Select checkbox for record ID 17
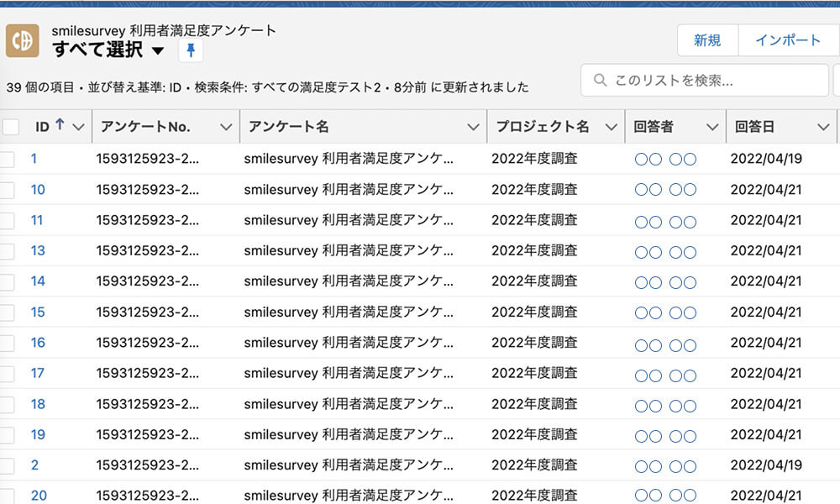The height and width of the screenshot is (504, 840). (x=7, y=373)
